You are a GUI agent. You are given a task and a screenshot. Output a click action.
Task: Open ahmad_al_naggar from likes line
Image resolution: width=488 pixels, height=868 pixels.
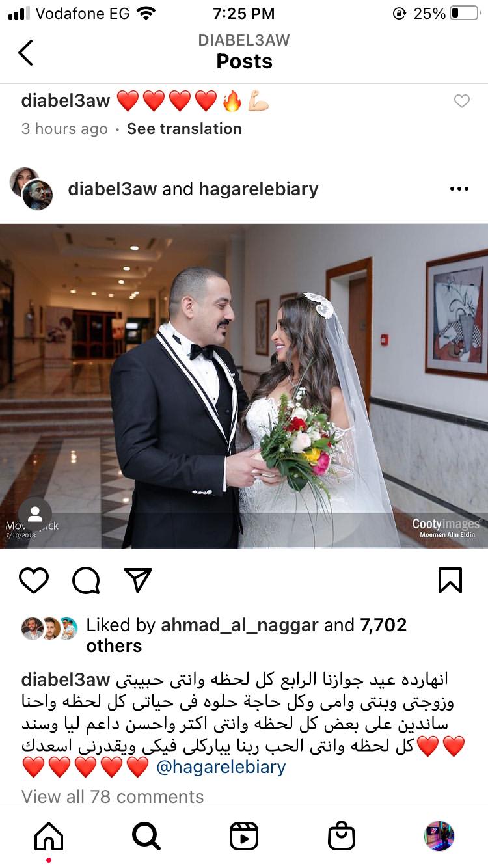click(239, 625)
